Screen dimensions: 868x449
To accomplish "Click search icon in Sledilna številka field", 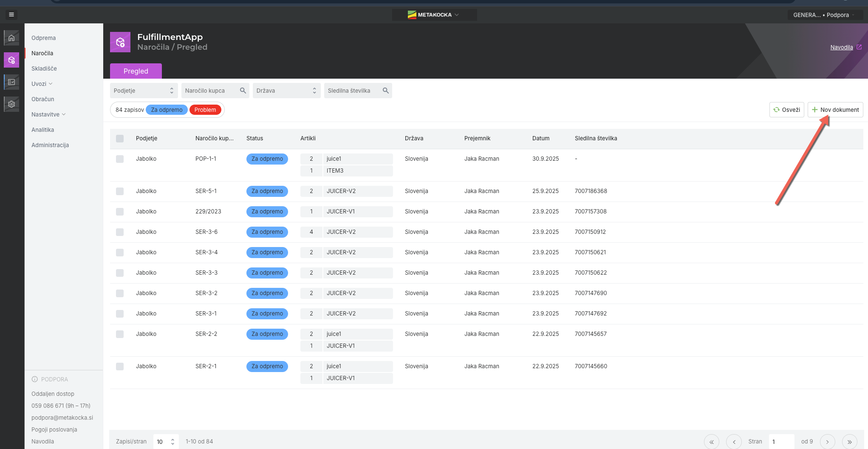I will [385, 91].
